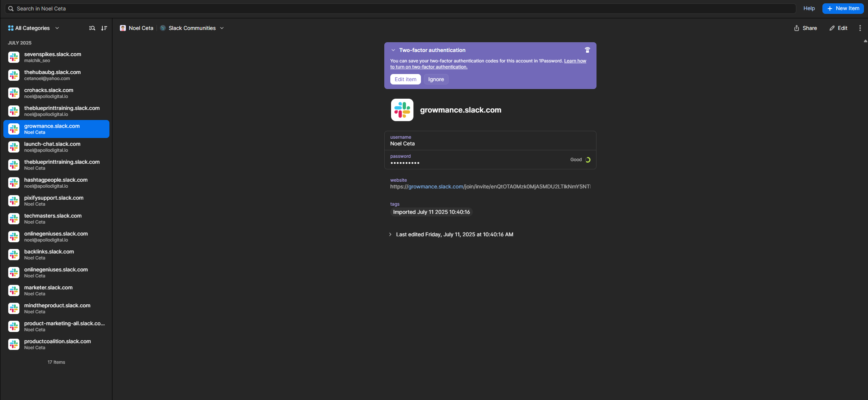Select hashtagpeople.slack.com entry text
Viewport: 868px width, 400px height.
click(56, 180)
